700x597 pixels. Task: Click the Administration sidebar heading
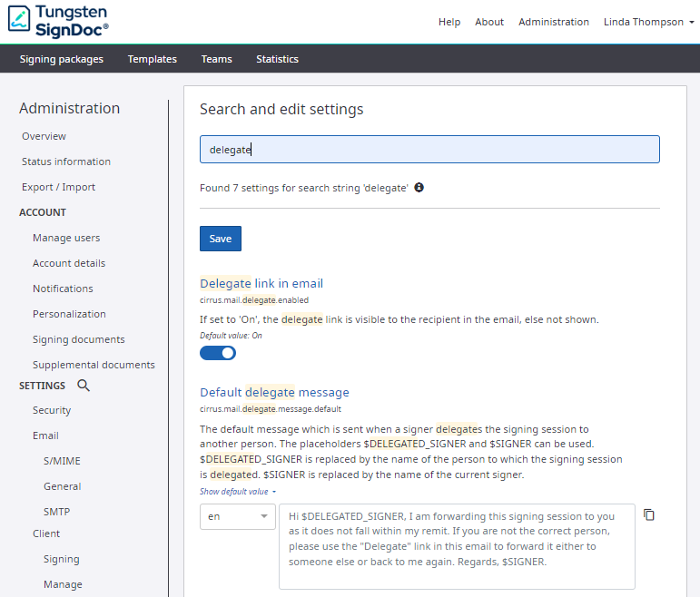coord(69,109)
